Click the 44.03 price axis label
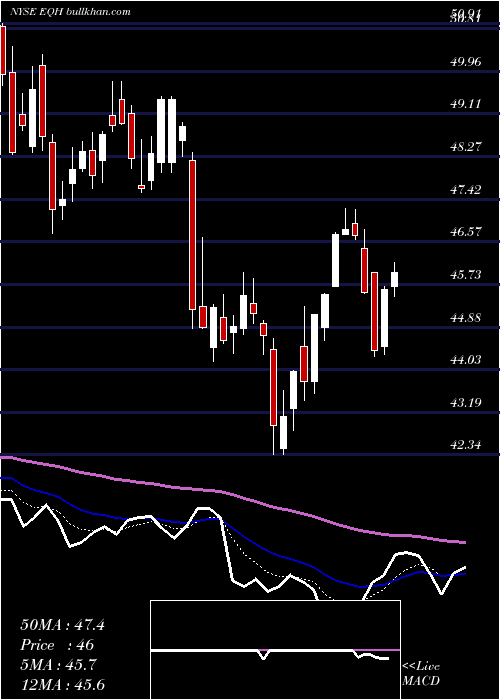This screenshot has height=700, width=500. pos(466,360)
